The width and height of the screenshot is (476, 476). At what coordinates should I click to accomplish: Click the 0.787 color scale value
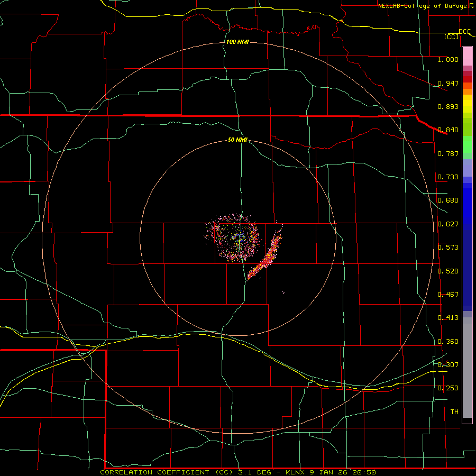click(x=448, y=153)
